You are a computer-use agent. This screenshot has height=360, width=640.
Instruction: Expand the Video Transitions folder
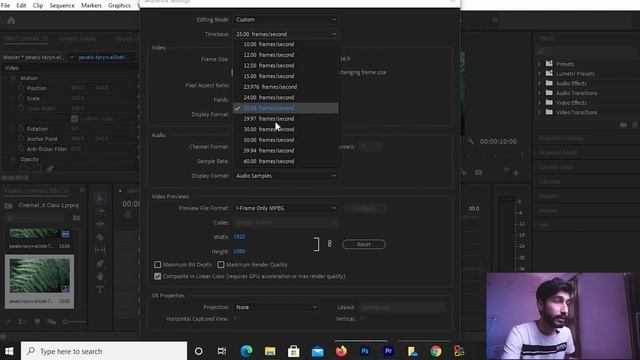click(539, 113)
